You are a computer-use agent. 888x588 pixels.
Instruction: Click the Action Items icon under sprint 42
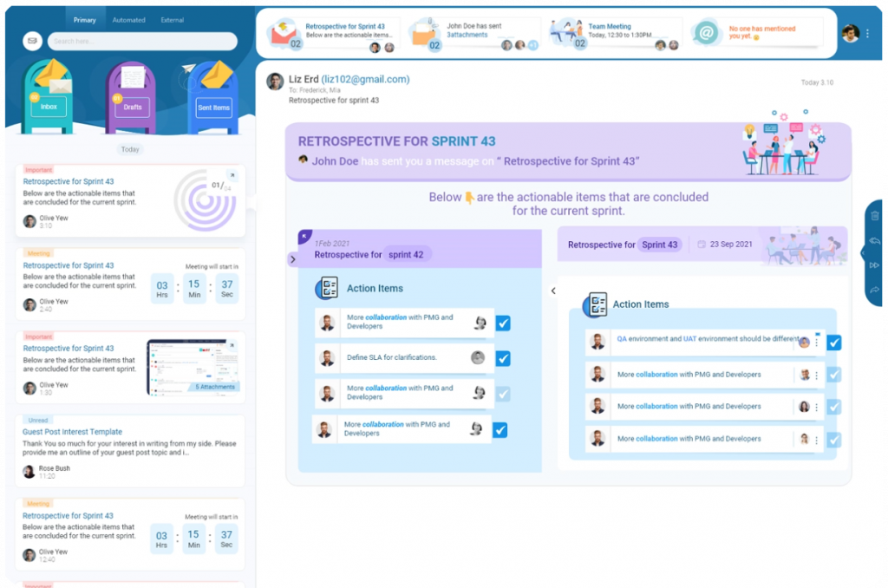point(327,288)
